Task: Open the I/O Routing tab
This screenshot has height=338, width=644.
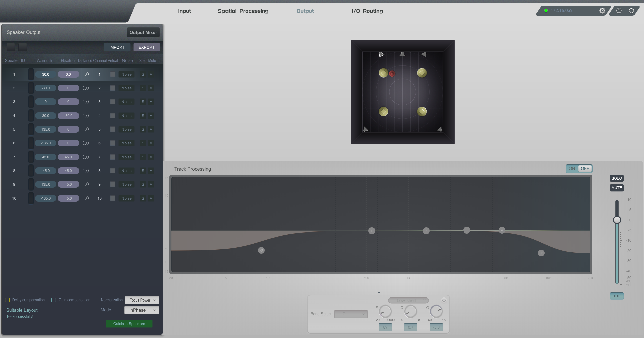Action: 367,11
